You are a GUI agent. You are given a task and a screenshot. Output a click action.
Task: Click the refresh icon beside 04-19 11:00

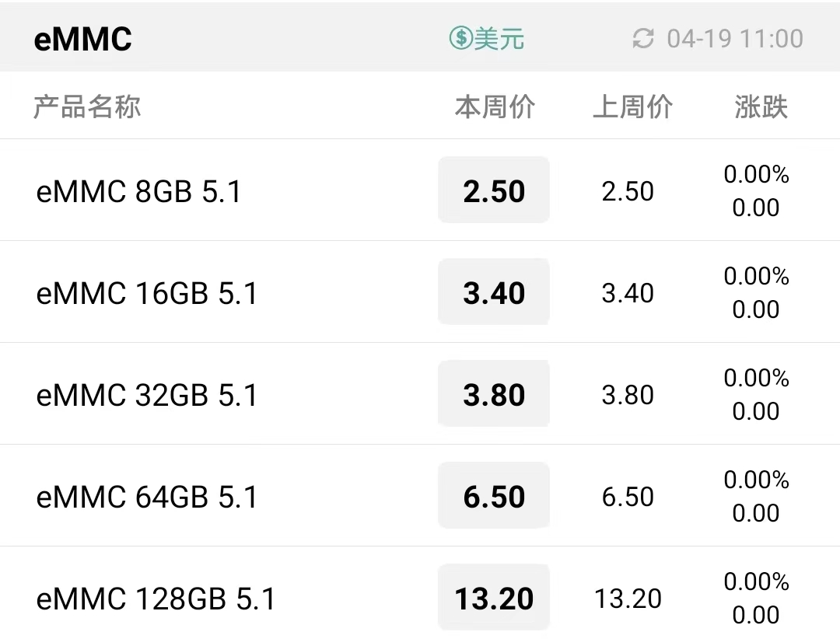pos(643,39)
